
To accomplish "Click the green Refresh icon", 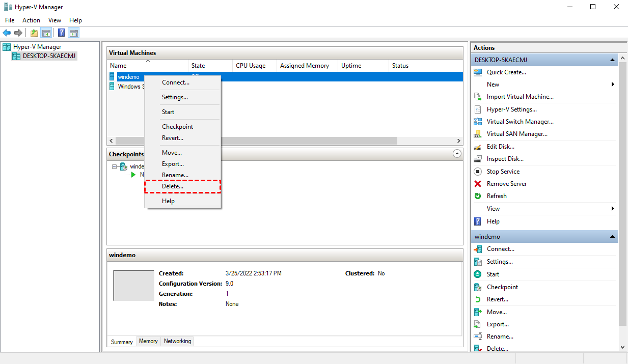I will tap(478, 196).
